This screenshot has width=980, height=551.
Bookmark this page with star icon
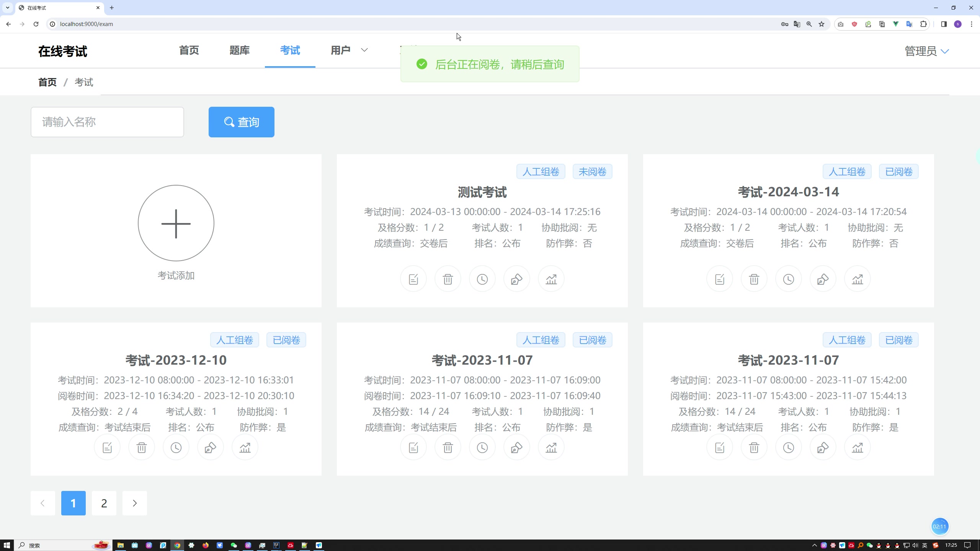822,24
